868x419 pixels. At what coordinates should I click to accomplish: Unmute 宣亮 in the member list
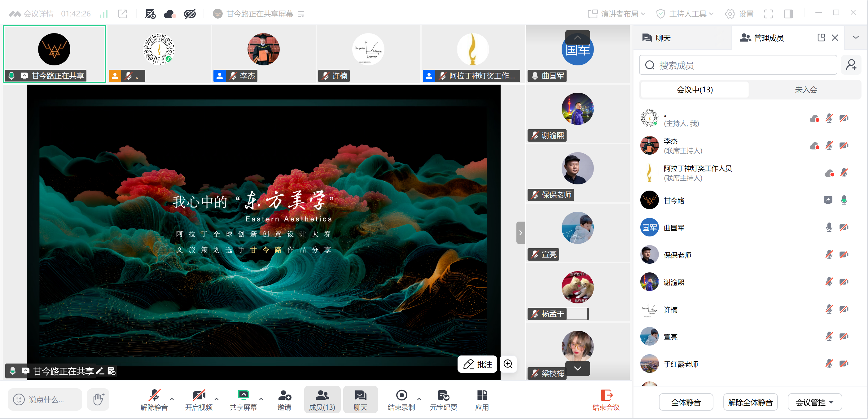[x=829, y=337]
